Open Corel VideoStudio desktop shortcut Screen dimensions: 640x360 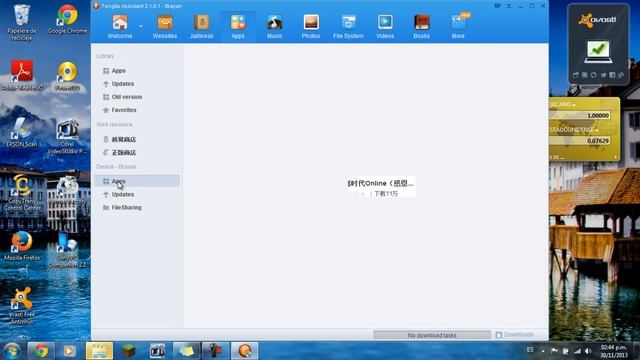click(67, 137)
